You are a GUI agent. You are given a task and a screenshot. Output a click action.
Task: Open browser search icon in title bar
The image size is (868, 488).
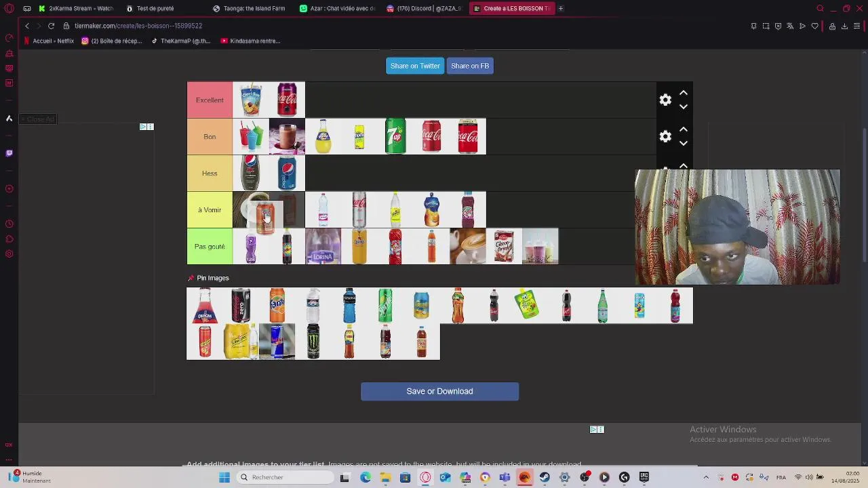tap(820, 8)
